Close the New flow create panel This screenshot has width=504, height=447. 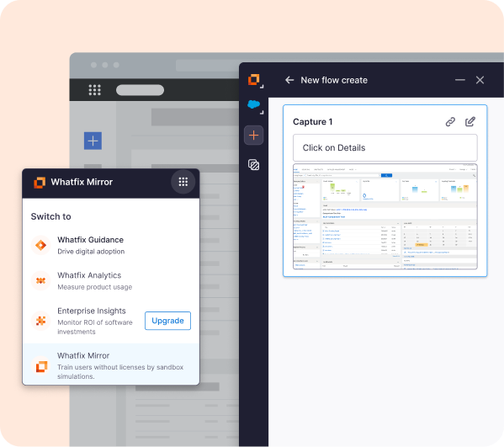click(x=480, y=80)
